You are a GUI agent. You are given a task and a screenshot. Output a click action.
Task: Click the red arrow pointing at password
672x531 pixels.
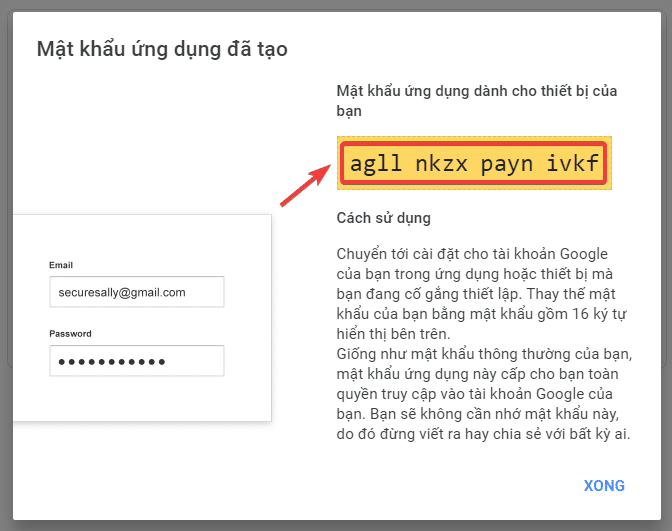pyautogui.click(x=304, y=187)
